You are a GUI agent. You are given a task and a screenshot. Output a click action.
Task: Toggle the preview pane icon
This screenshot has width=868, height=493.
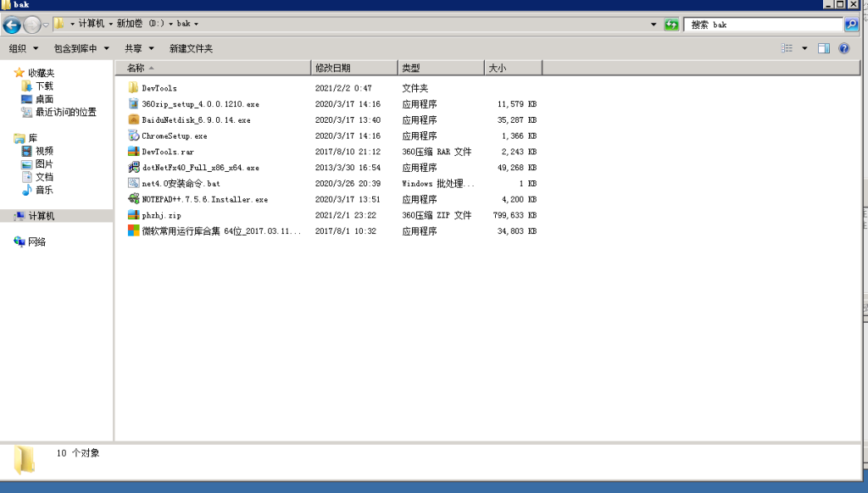[824, 48]
